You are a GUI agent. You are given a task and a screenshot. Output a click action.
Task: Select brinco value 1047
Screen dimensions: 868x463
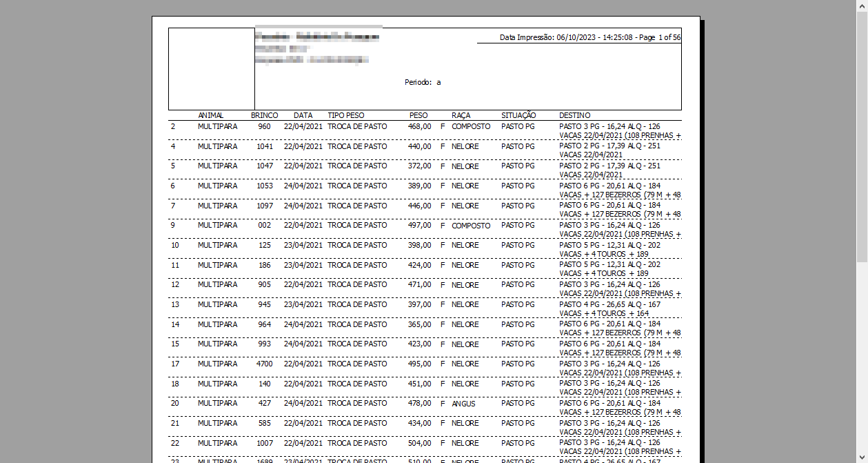click(265, 166)
